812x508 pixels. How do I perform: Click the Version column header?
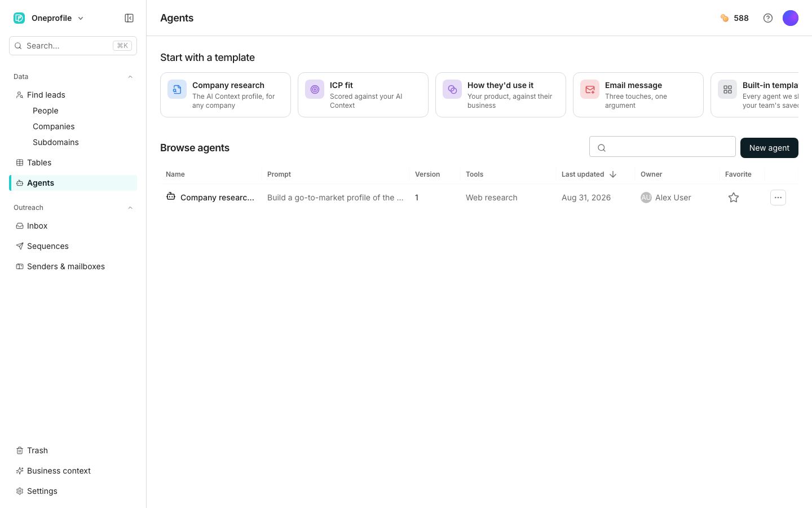[x=427, y=174]
